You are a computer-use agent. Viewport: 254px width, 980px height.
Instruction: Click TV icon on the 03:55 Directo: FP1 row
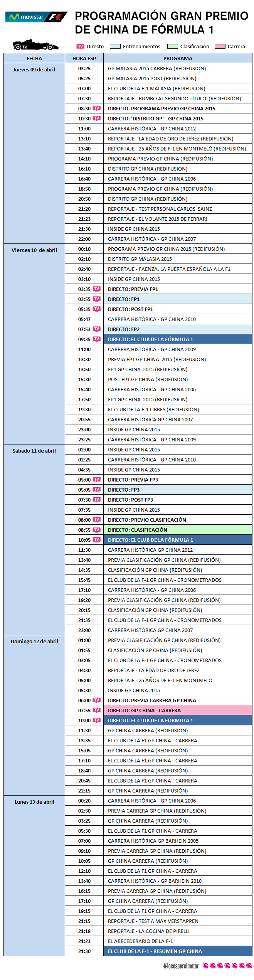click(96, 299)
